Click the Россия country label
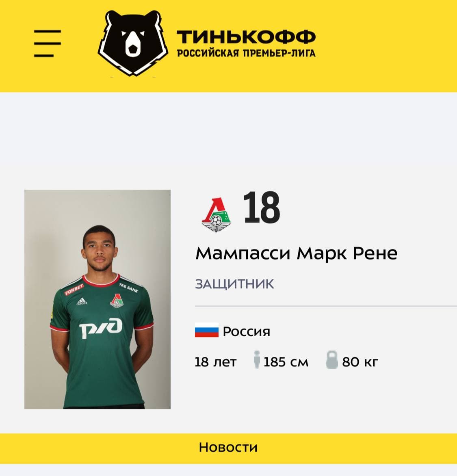The width and height of the screenshot is (457, 476). point(246,331)
